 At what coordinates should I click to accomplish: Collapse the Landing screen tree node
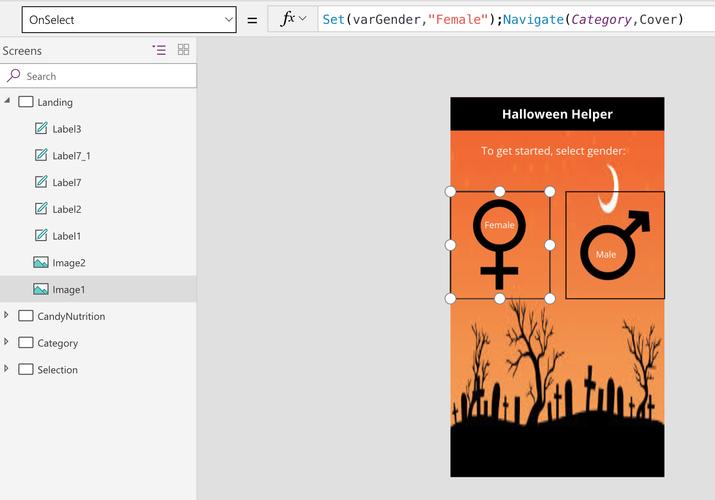pos(8,101)
